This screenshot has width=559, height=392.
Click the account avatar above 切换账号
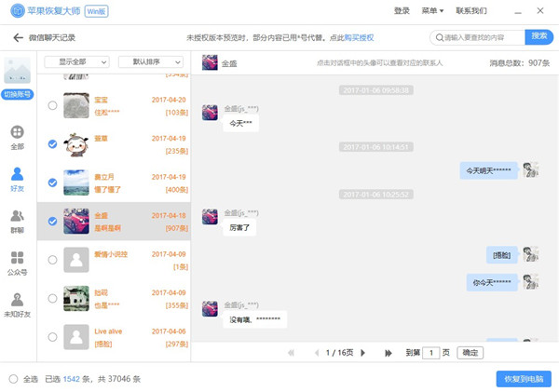pyautogui.click(x=17, y=70)
